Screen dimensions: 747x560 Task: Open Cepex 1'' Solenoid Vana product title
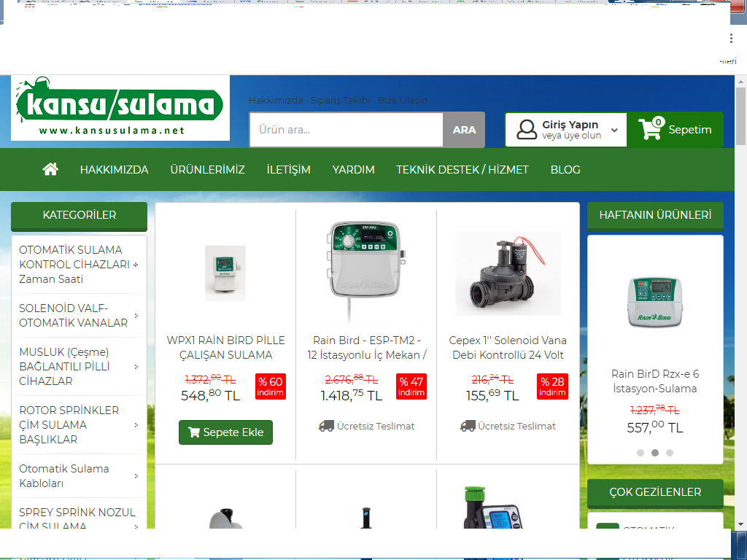click(508, 348)
